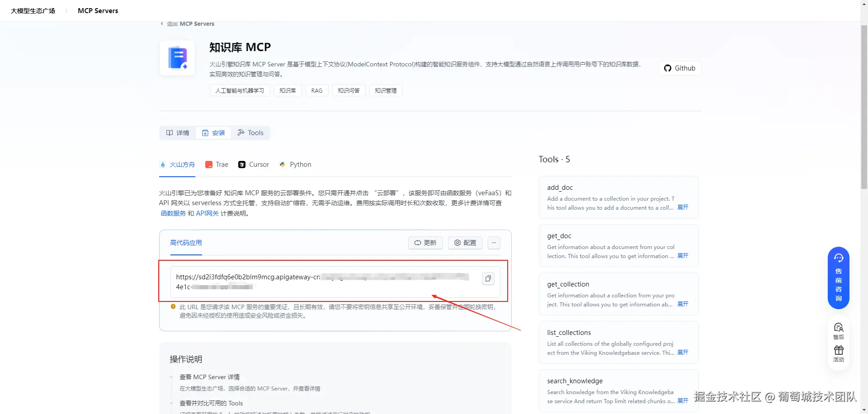Image resolution: width=868 pixels, height=414 pixels.
Task: Select the 火山方舟 install tab
Action: (177, 165)
